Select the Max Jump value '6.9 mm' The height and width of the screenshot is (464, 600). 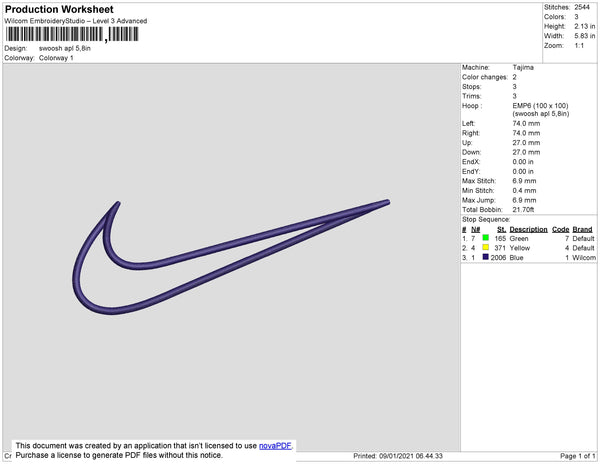pyautogui.click(x=524, y=200)
